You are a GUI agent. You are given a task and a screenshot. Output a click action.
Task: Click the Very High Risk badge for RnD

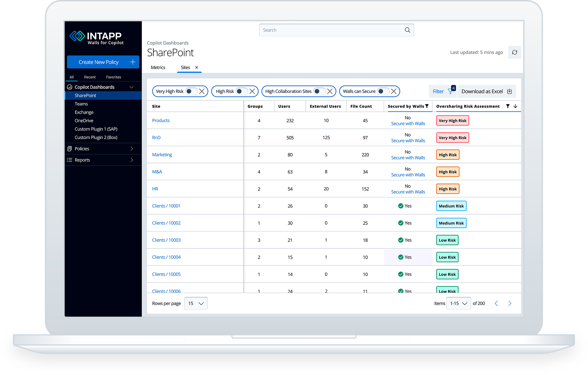point(452,137)
